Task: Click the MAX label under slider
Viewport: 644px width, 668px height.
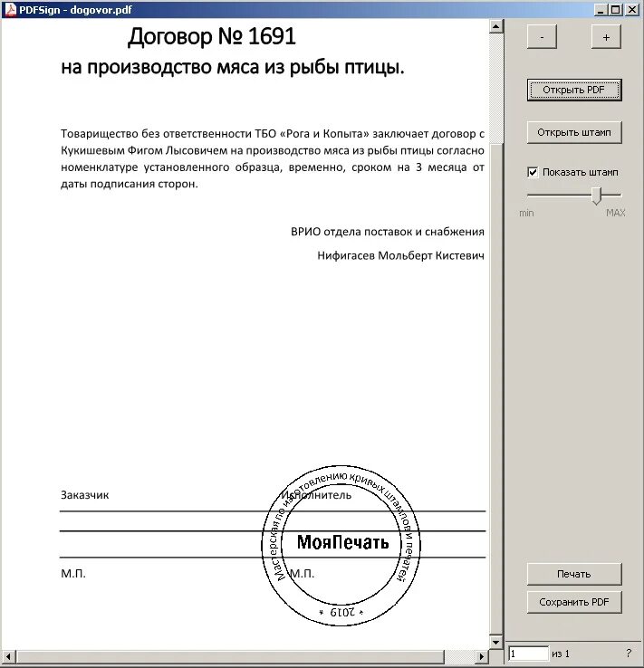Action: coord(615,213)
